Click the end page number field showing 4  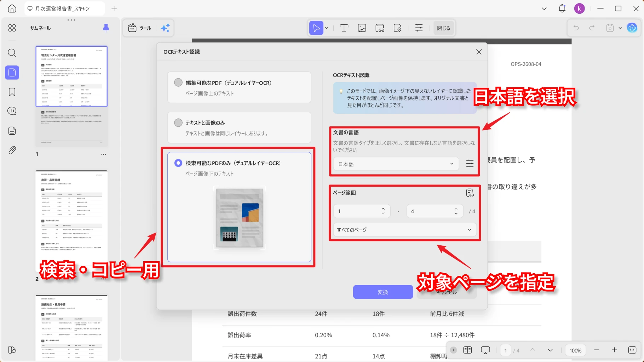[435, 211]
